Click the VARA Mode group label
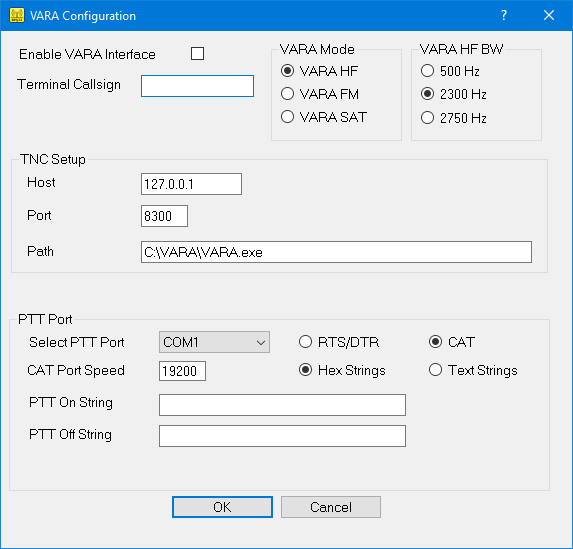This screenshot has width=573, height=549. point(317,49)
